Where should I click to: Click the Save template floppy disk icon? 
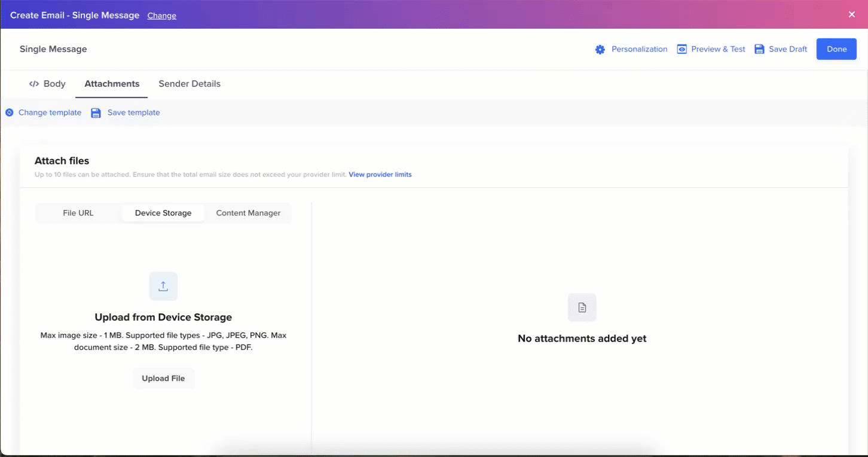96,112
